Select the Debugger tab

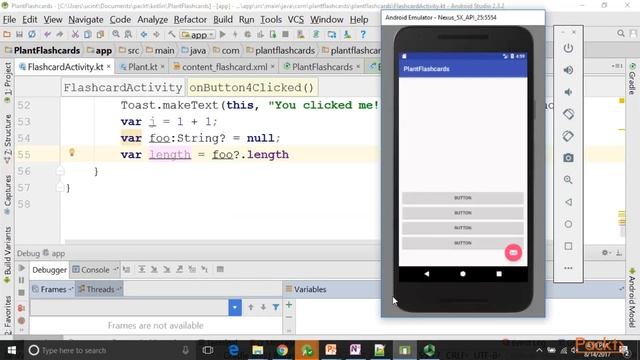click(49, 270)
